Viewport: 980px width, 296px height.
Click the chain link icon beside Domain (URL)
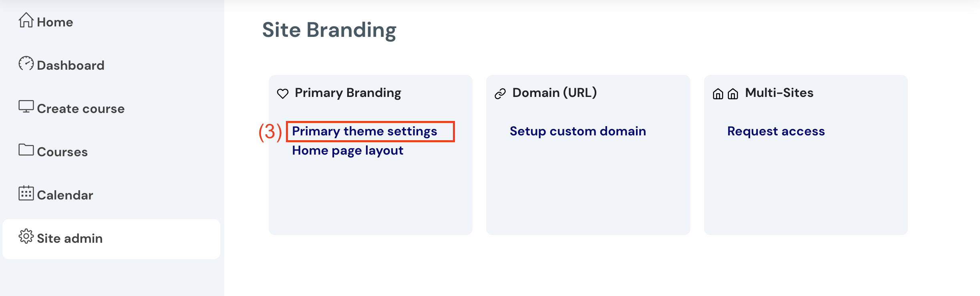tap(500, 94)
